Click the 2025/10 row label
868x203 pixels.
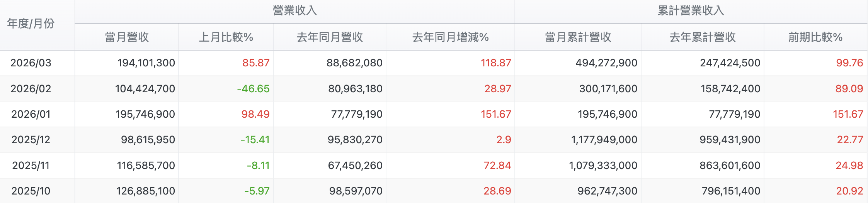coord(31,191)
